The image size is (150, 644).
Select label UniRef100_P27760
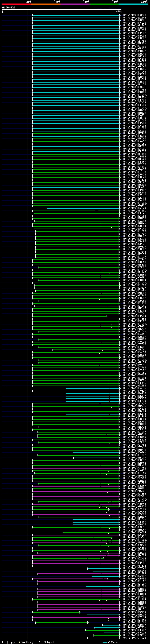click(x=135, y=478)
